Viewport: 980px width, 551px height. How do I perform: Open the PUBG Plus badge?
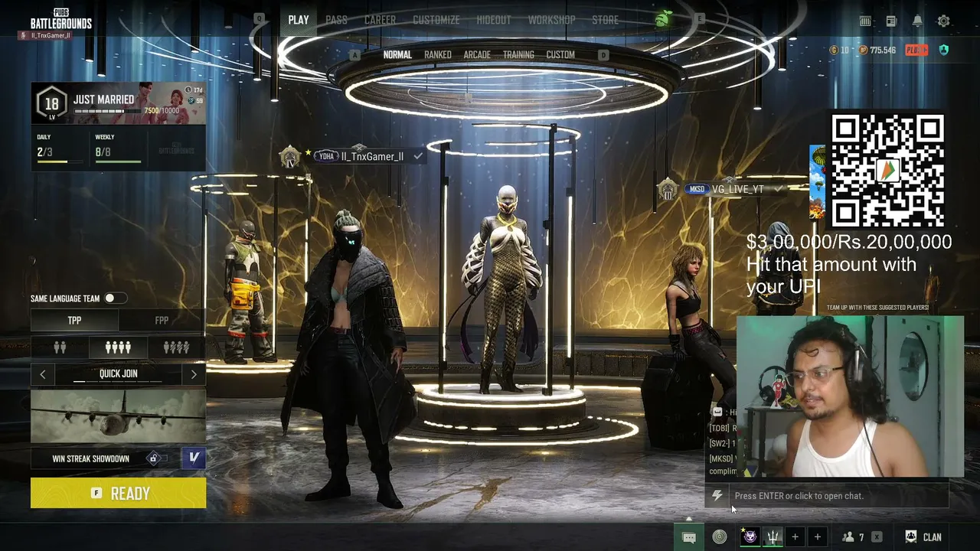click(x=916, y=50)
